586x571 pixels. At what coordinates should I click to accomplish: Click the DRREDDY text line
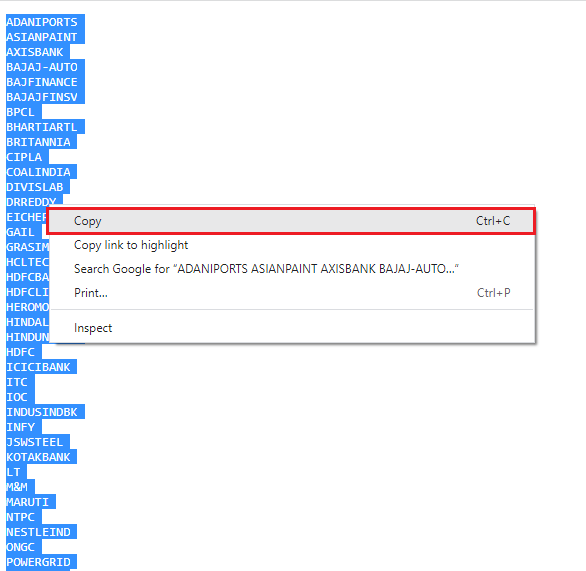coord(31,202)
